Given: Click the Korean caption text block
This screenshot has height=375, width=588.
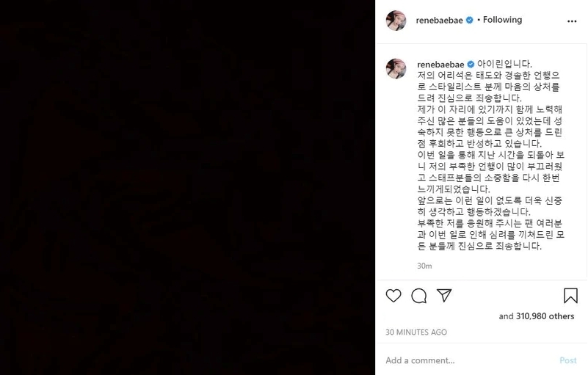Looking at the screenshot, I should coord(491,155).
